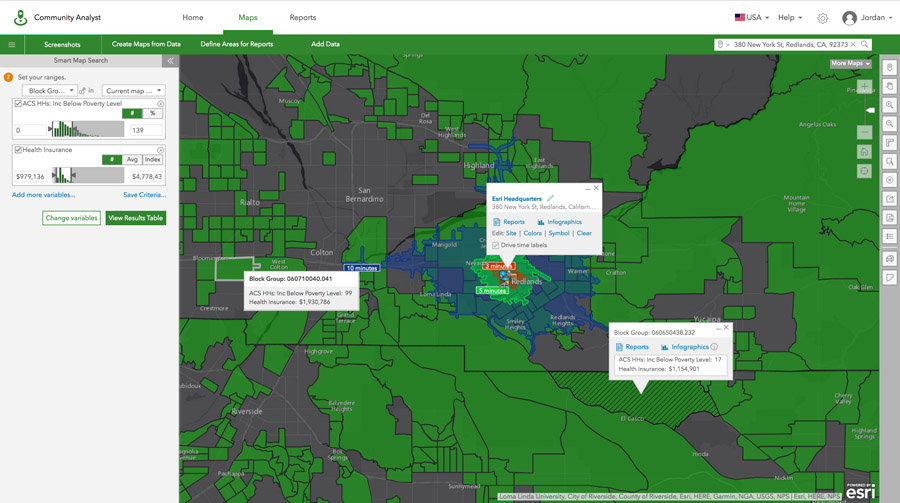This screenshot has height=503, width=900.
Task: Open Create Maps from Data
Action: pos(146,44)
